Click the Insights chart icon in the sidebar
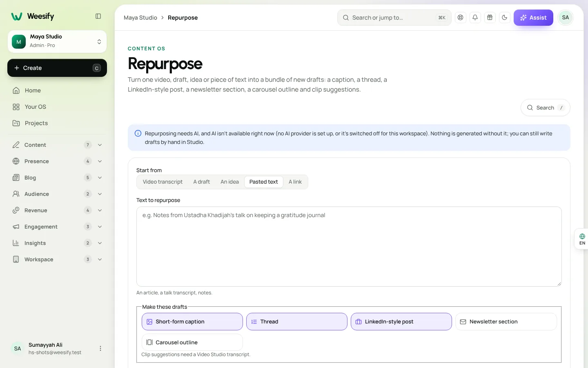This screenshot has width=588, height=368. pos(16,243)
